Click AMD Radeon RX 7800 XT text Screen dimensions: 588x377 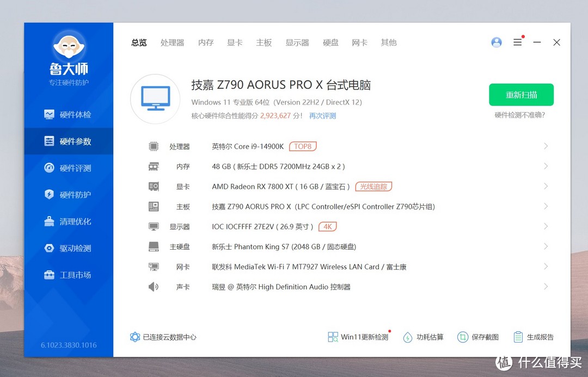(281, 187)
